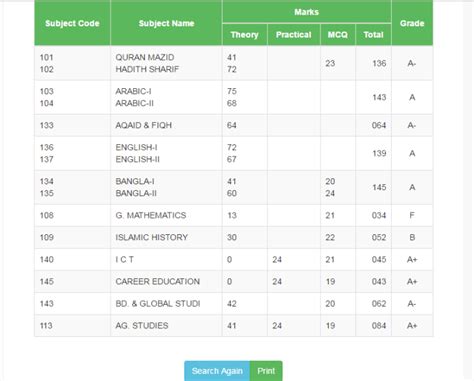Select CAREER EDUCATION subject name
This screenshot has width=474, height=381.
[158, 281]
